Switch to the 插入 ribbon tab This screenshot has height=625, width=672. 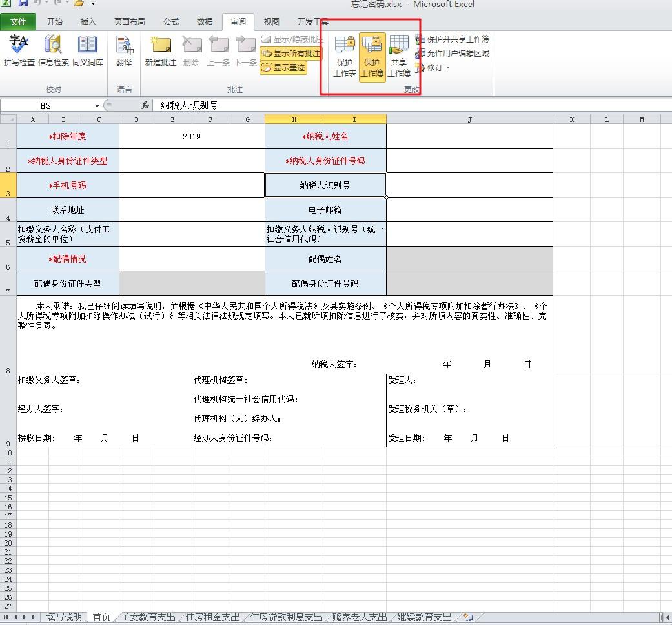(x=88, y=22)
